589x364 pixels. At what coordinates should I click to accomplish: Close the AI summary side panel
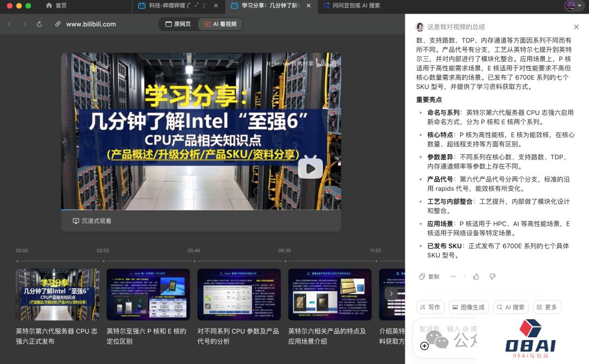click(x=576, y=27)
